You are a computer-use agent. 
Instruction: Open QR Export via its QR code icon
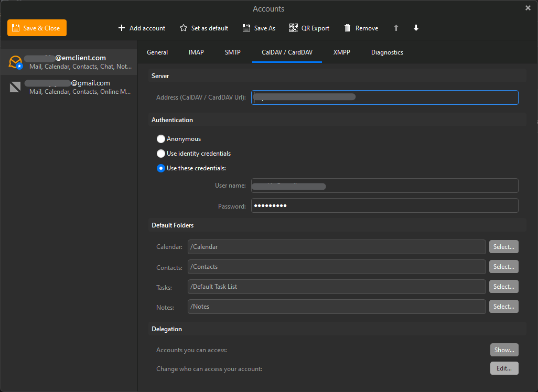293,28
